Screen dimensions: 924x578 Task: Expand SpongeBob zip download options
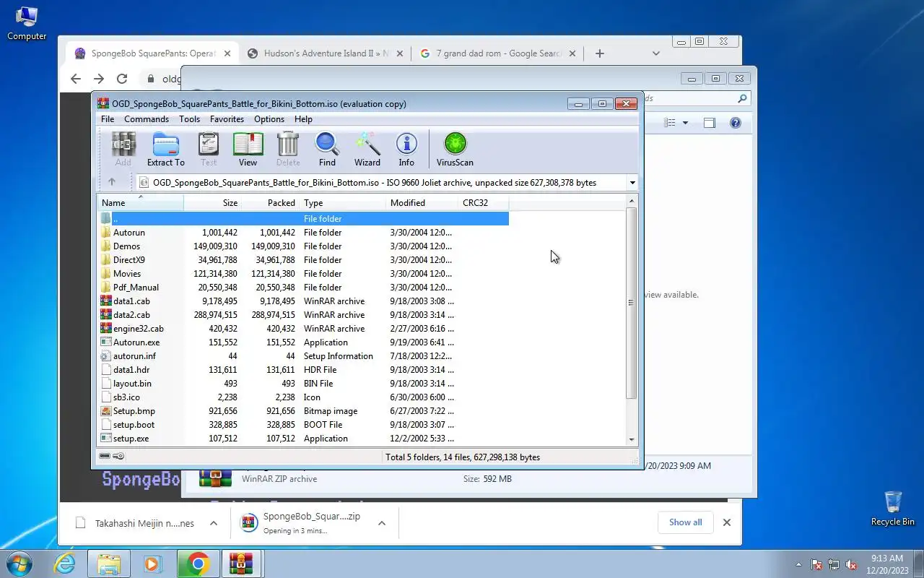pos(382,523)
